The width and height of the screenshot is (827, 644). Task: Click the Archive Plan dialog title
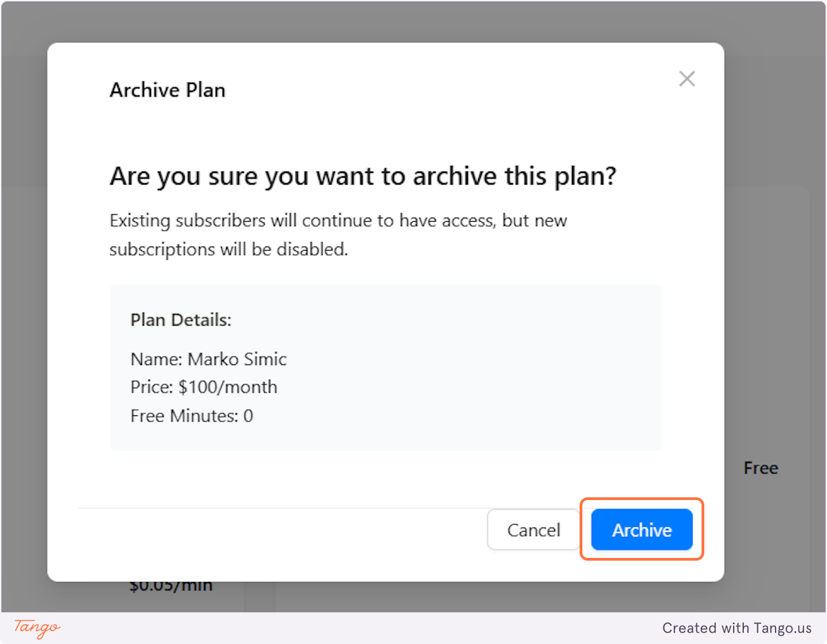point(167,90)
